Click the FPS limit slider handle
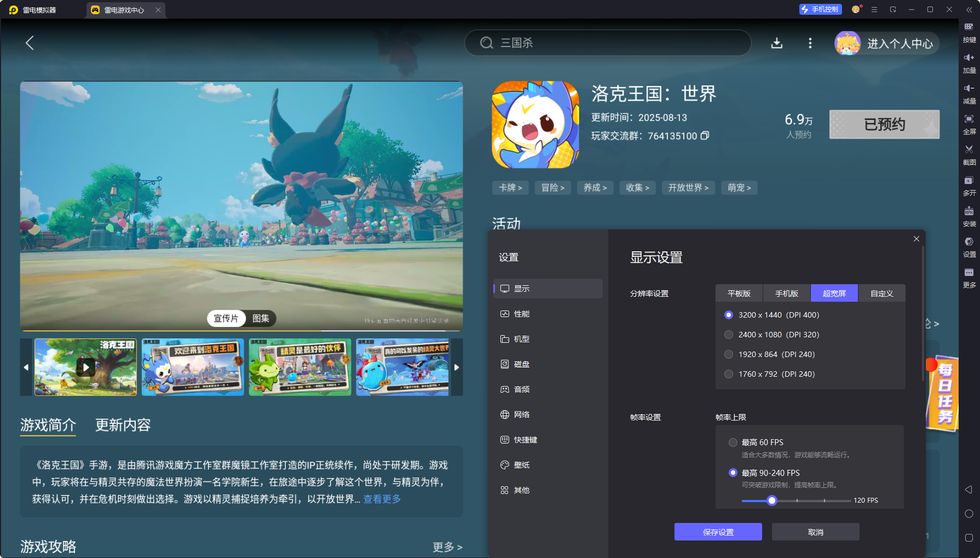Image resolution: width=980 pixels, height=558 pixels. (x=772, y=501)
